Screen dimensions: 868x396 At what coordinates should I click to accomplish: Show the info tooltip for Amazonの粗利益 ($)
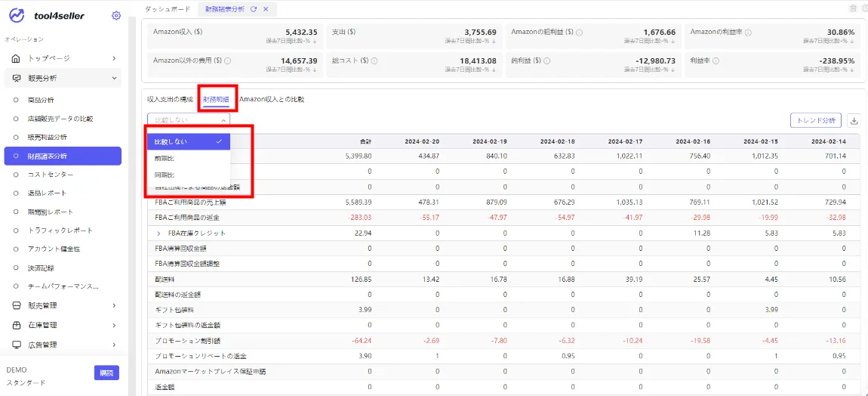pyautogui.click(x=579, y=32)
